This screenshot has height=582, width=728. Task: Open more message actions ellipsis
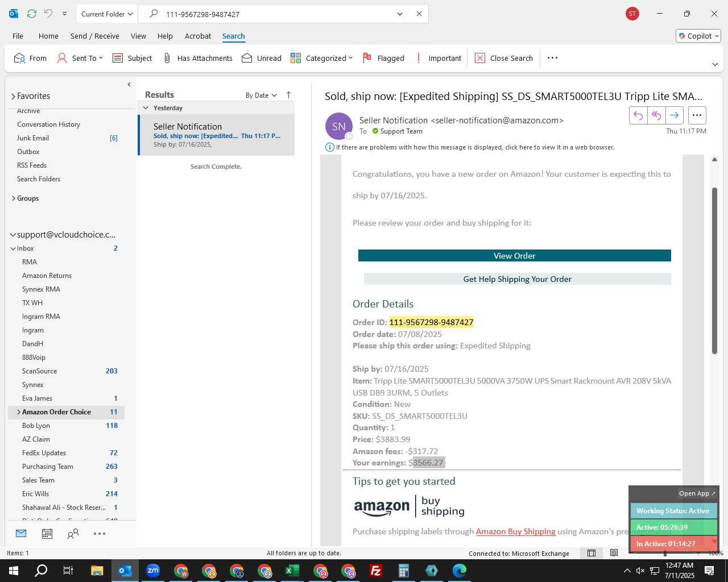click(x=697, y=115)
